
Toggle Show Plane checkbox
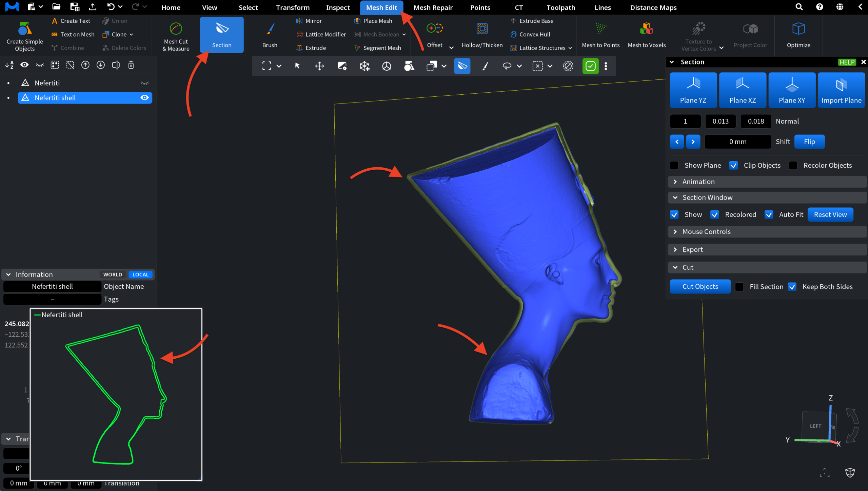(674, 165)
